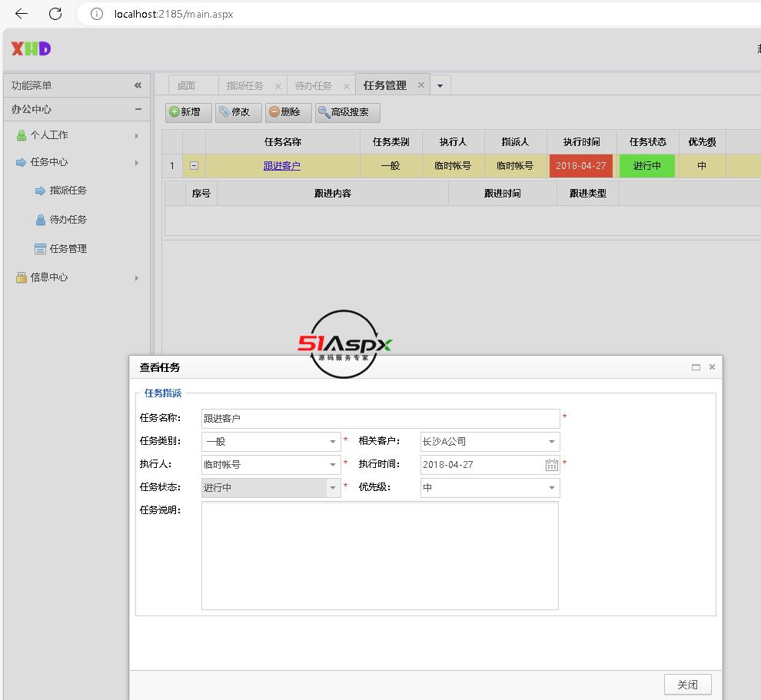Maximize the 查看任务 dialog
Screen dimensions: 761x700
pyautogui.click(x=696, y=367)
